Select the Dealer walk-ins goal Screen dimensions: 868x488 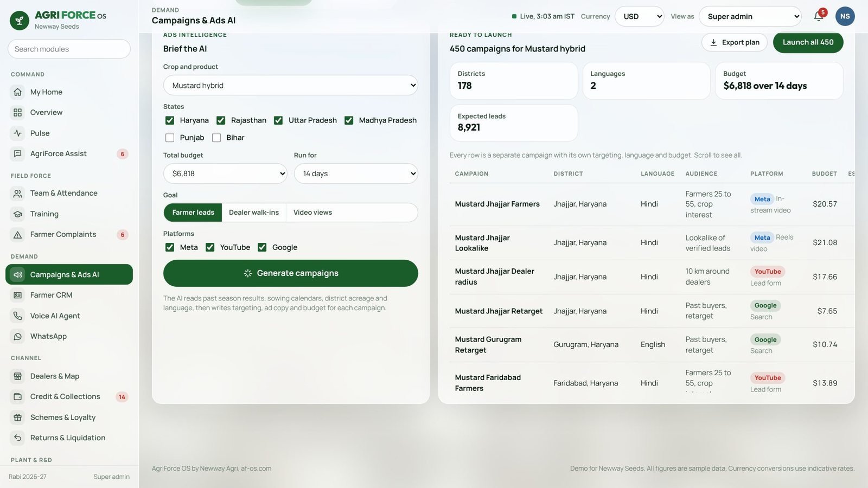point(254,213)
